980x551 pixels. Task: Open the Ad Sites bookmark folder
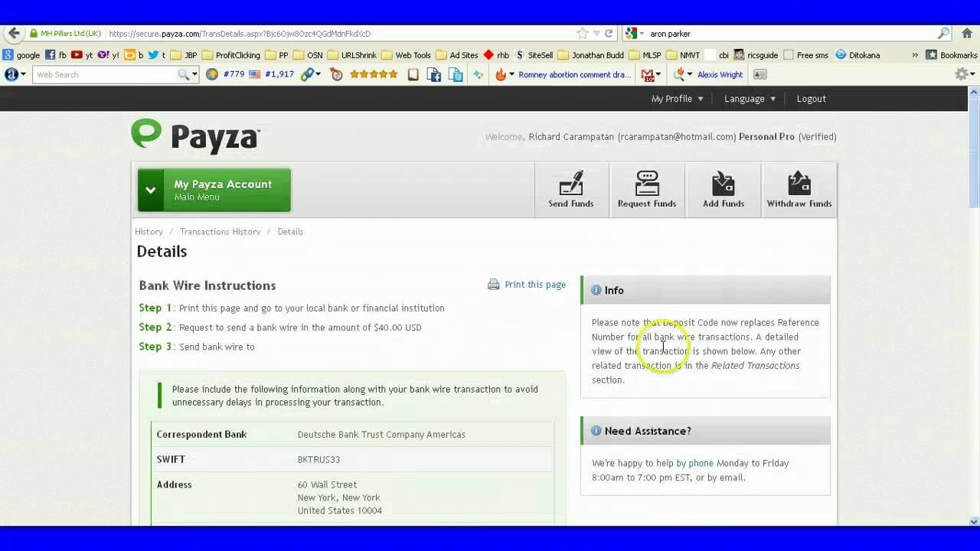tap(457, 55)
